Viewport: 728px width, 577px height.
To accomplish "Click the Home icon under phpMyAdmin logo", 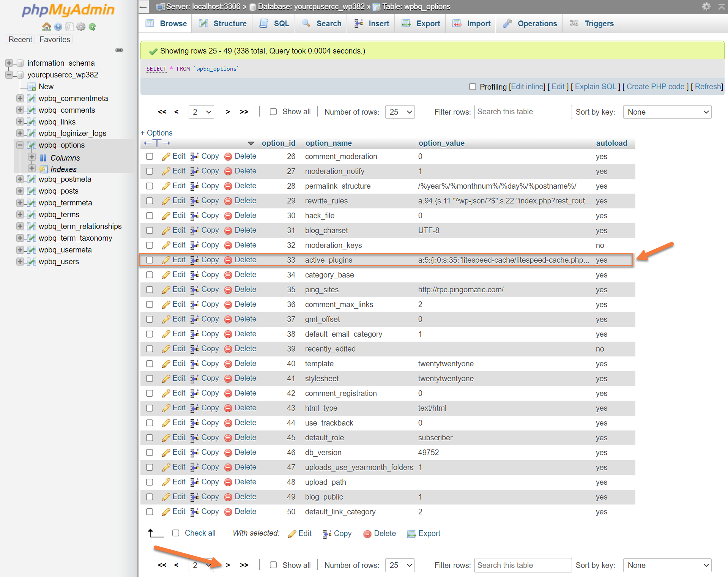I will coord(46,27).
